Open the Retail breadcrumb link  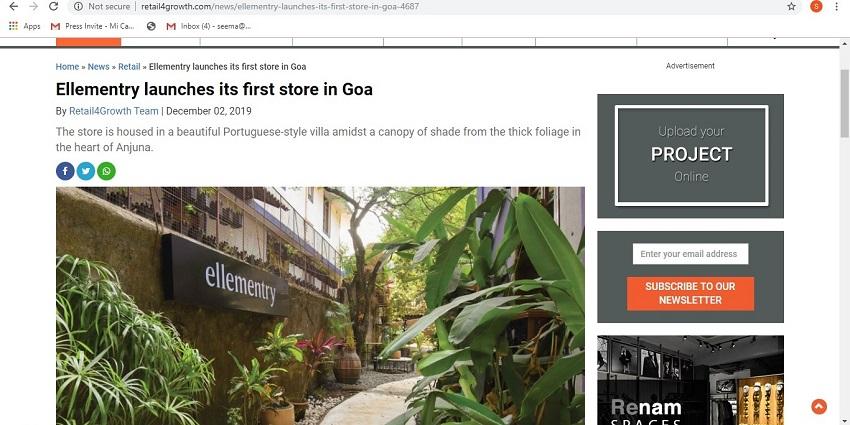[129, 67]
